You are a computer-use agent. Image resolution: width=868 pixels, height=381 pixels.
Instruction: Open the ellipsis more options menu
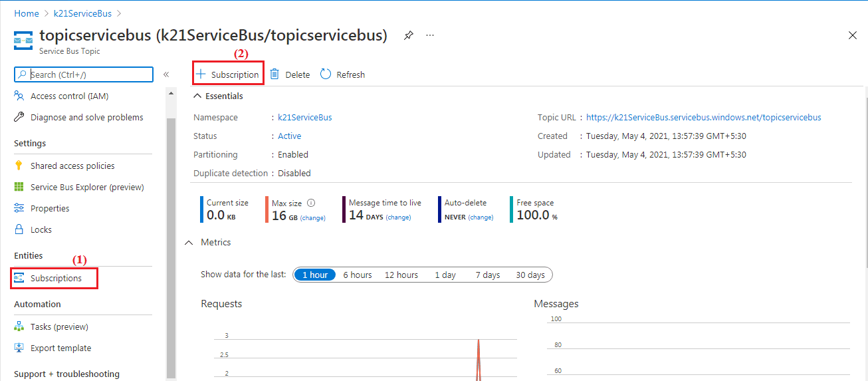[430, 36]
